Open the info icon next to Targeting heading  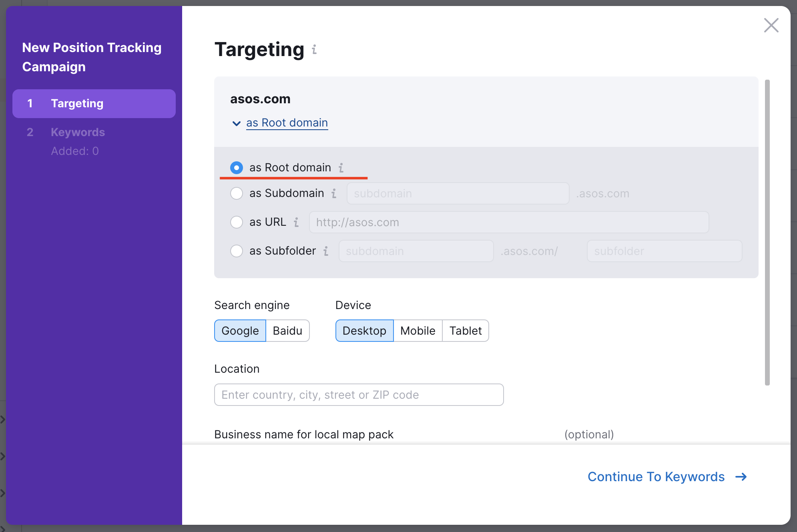pyautogui.click(x=314, y=49)
